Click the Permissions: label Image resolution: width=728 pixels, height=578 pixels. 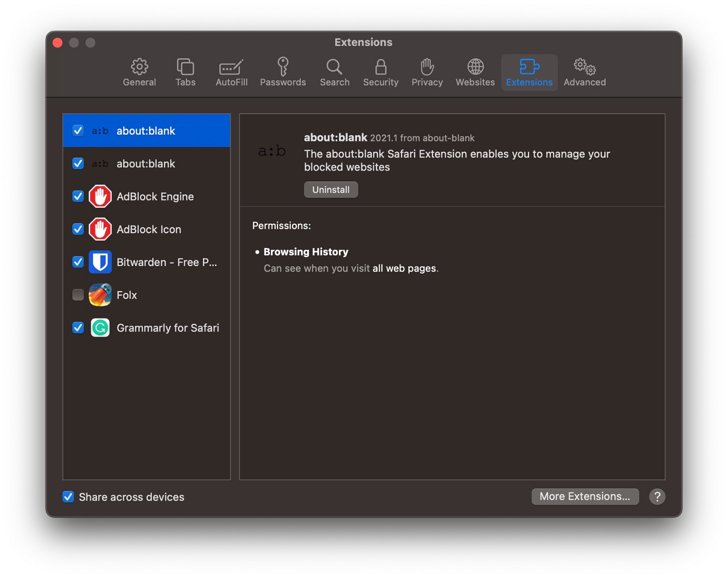click(x=282, y=226)
